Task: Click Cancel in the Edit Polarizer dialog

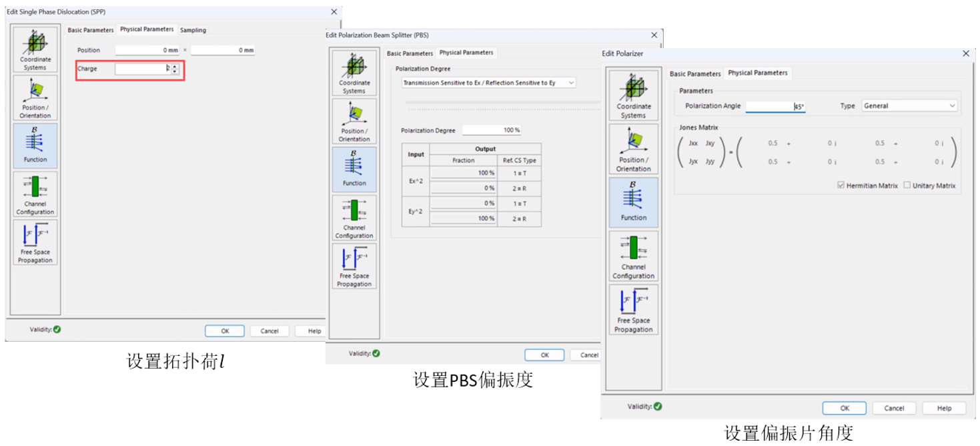Action: 894,408
